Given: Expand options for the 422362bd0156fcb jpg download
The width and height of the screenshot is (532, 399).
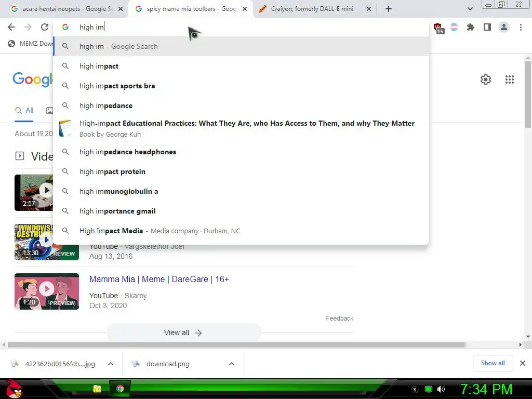Looking at the screenshot, I should coord(110,364).
